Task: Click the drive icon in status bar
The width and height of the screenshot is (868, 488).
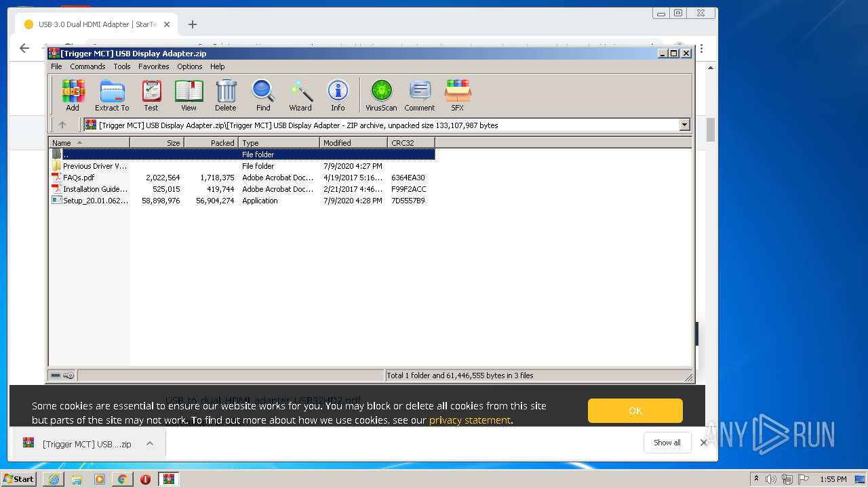Action: [56, 375]
